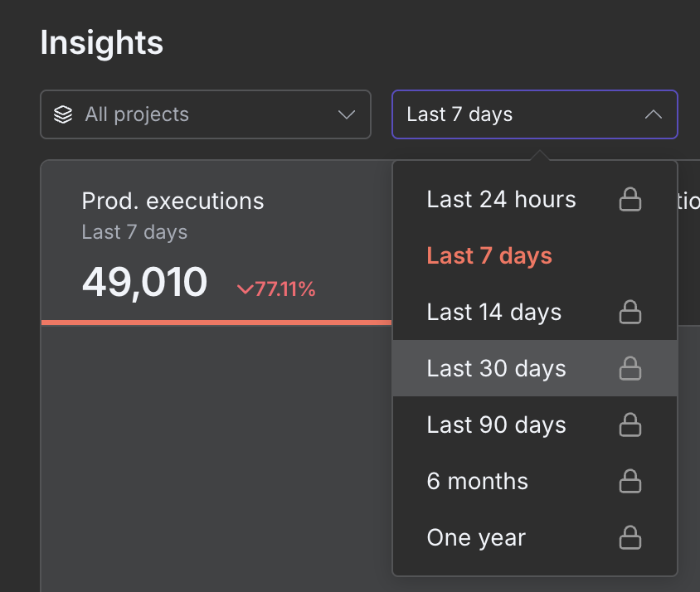Image resolution: width=700 pixels, height=592 pixels.
Task: Click the lock icon beside Last 90 days
Action: (630, 425)
